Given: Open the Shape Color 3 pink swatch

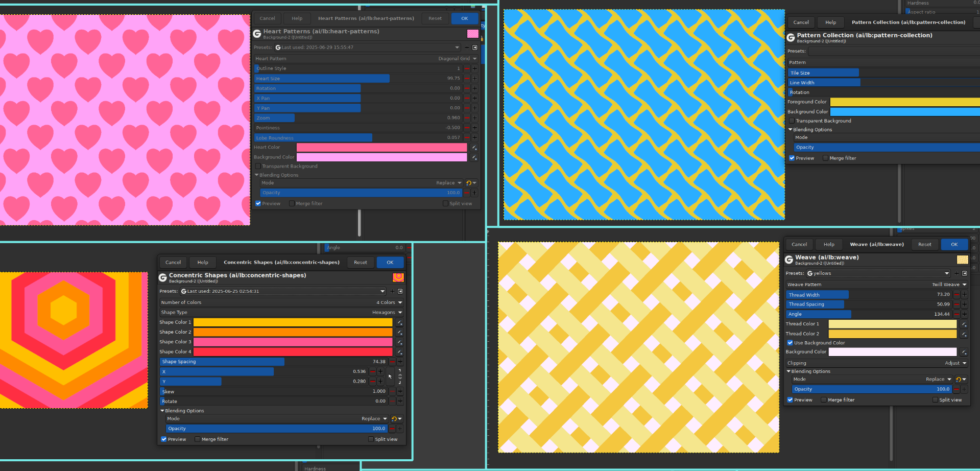Looking at the screenshot, I should (293, 342).
